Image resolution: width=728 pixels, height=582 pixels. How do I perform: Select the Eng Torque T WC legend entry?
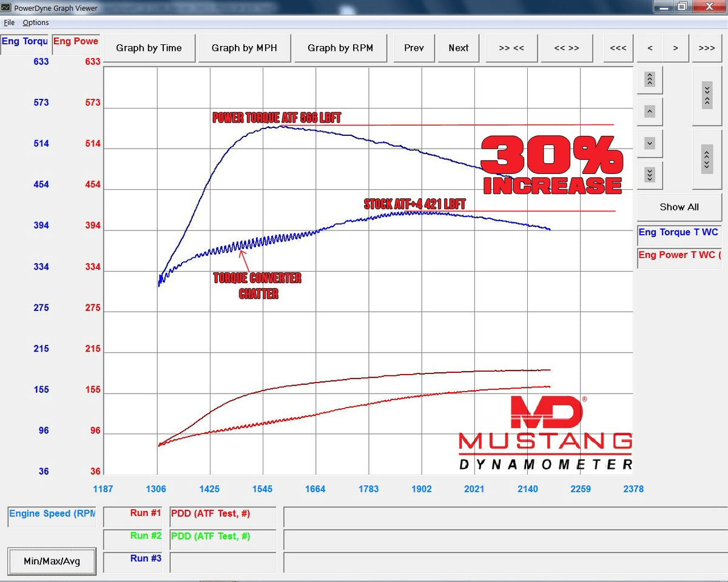point(678,233)
